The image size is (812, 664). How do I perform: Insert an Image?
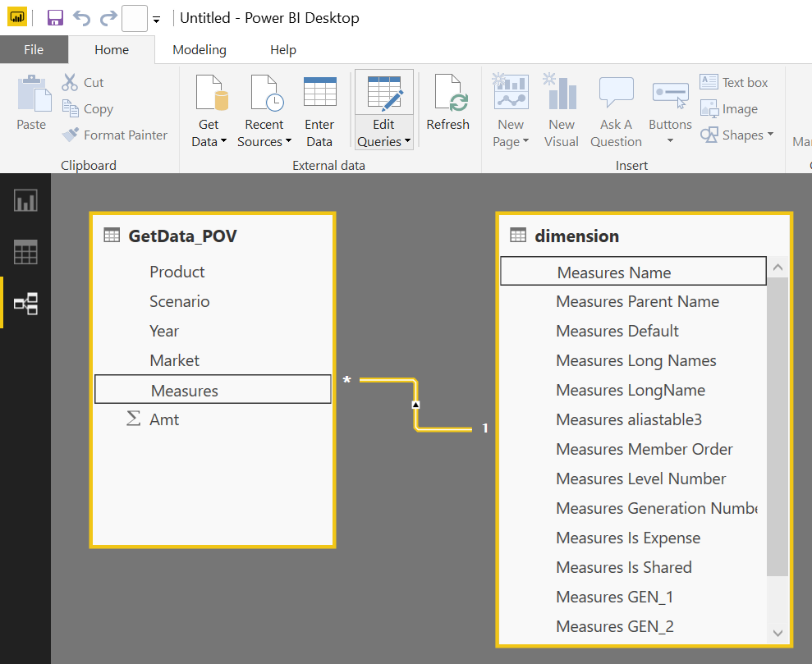[728, 108]
